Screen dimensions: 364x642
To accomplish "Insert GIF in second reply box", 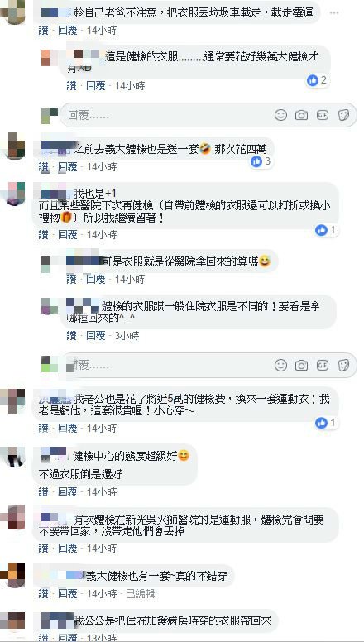I will coord(323,365).
